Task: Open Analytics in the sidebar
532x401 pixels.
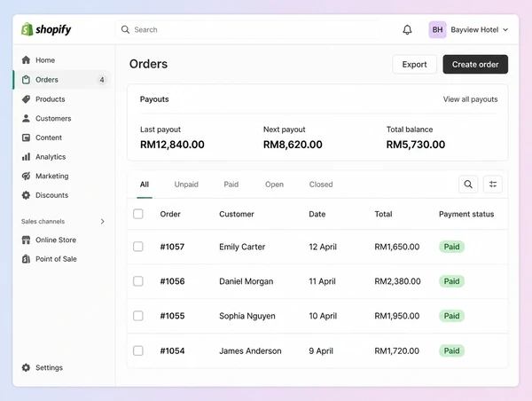Action: pyautogui.click(x=62, y=157)
